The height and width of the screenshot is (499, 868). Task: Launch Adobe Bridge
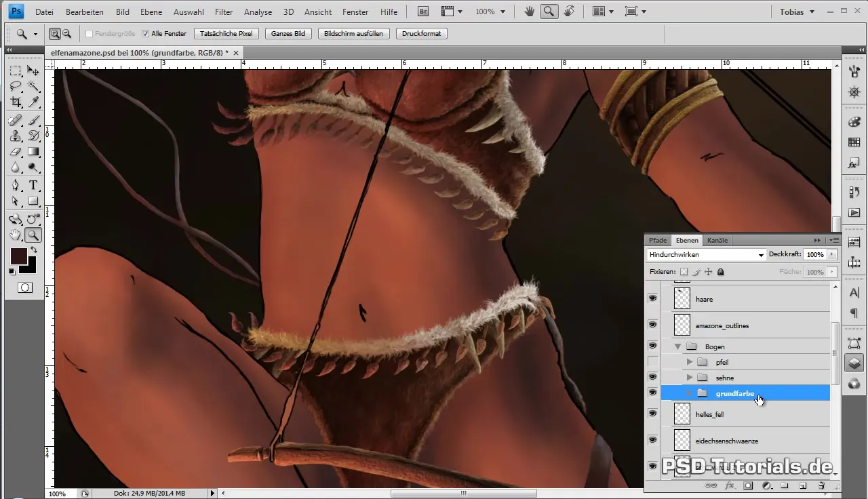tap(423, 12)
